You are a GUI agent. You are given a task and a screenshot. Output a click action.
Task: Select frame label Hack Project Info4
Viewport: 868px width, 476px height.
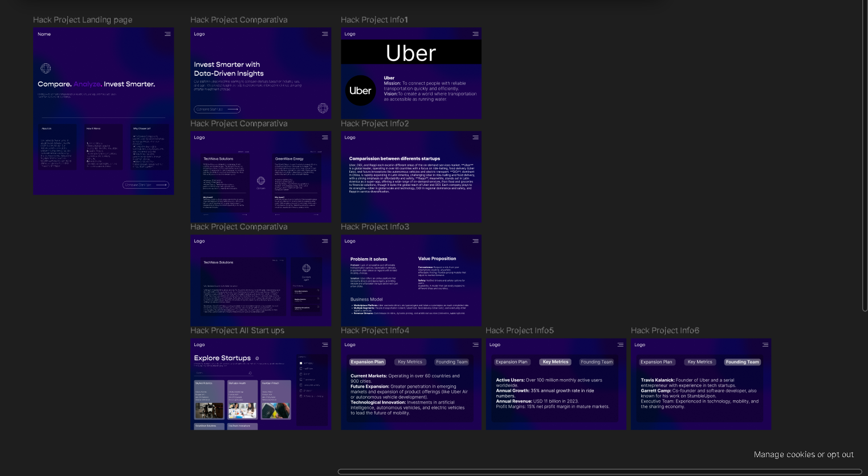click(x=375, y=331)
